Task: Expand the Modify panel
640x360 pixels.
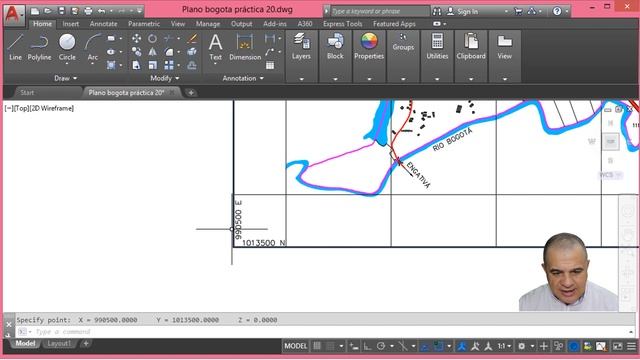Action: point(164,78)
